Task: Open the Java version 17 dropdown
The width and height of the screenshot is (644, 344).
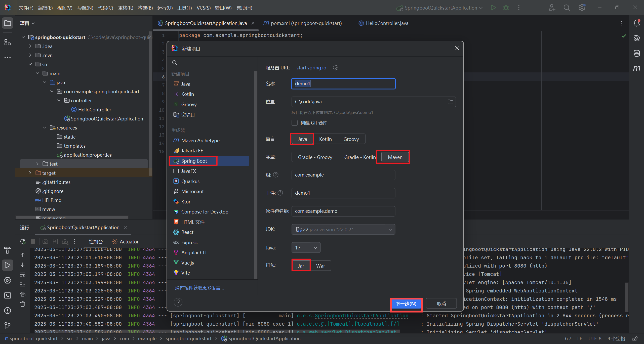Action: (x=306, y=248)
